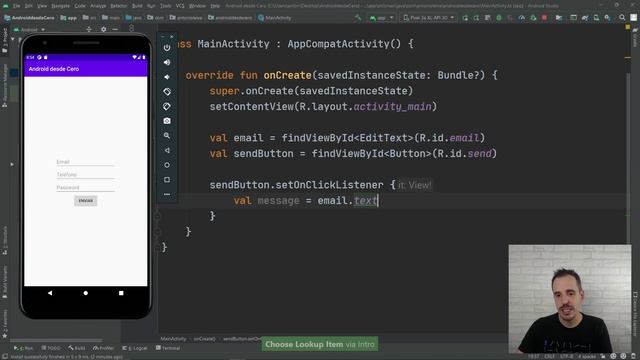
Task: Click onCreate() in the editor bottom breadcrumb
Action: click(204, 339)
